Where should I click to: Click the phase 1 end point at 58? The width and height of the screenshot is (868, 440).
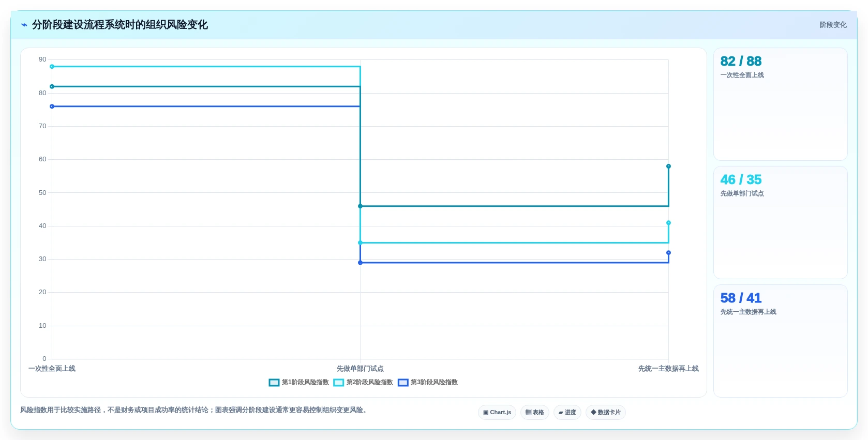coord(668,166)
